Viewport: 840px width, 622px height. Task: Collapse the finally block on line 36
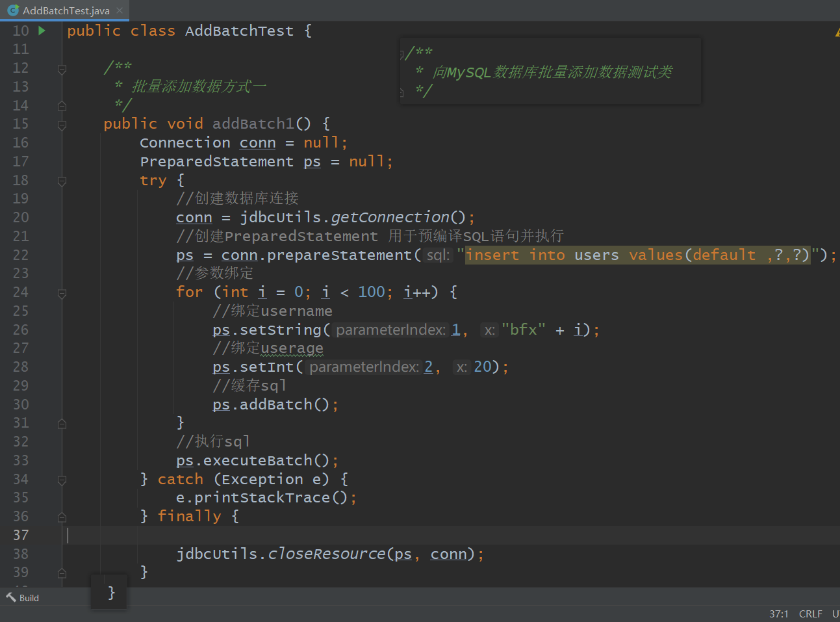(x=62, y=517)
